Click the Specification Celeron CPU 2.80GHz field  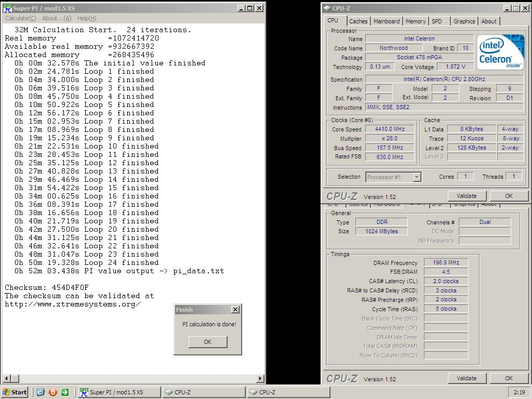click(x=444, y=79)
